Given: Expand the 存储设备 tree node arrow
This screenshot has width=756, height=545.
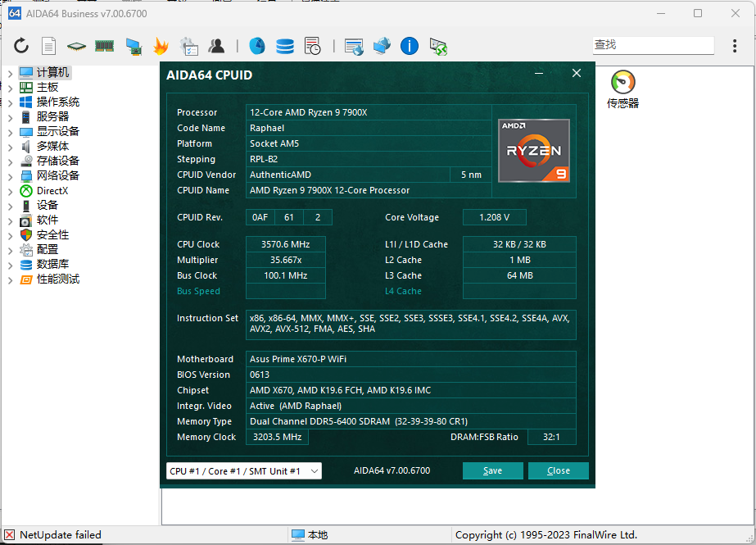Looking at the screenshot, I should tap(10, 162).
